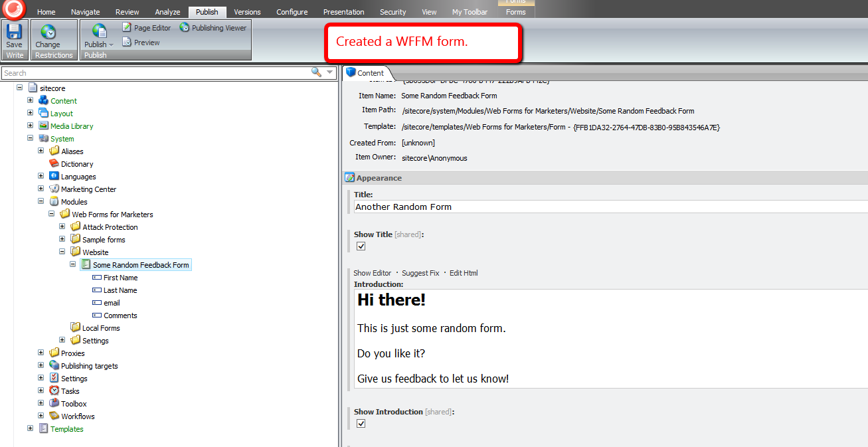Expand the Content tree node
Image resolution: width=868 pixels, height=447 pixels.
coord(30,100)
